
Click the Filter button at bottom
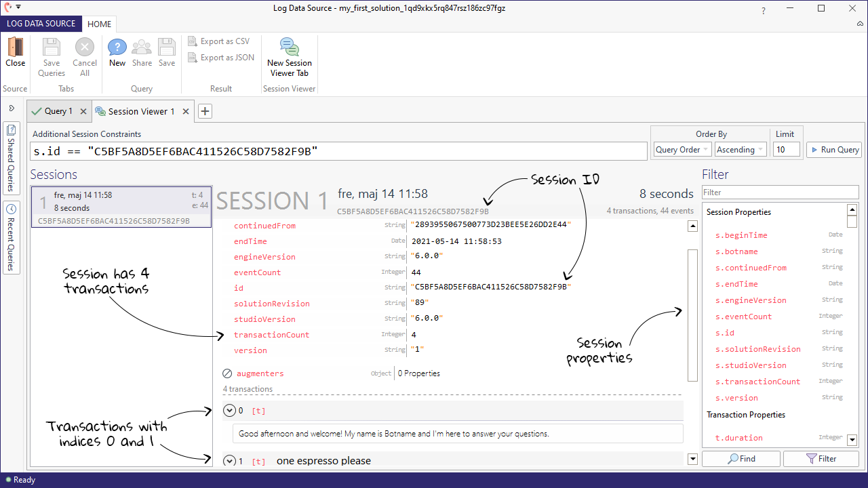pos(821,459)
